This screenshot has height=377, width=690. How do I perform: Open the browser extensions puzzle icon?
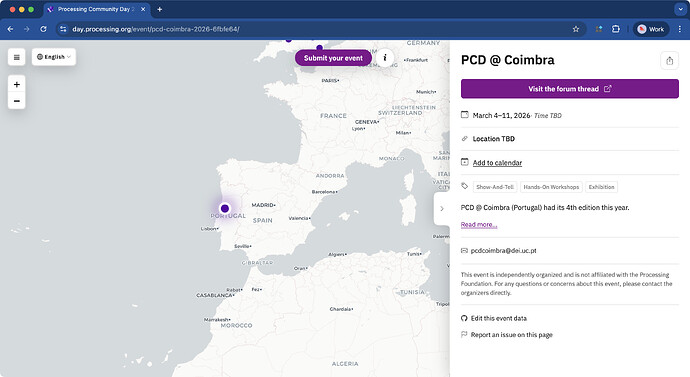click(x=616, y=29)
